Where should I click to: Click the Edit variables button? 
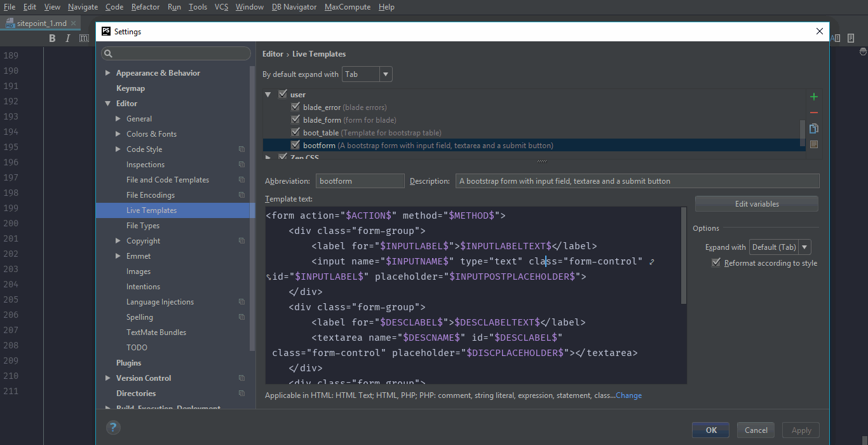pos(756,204)
